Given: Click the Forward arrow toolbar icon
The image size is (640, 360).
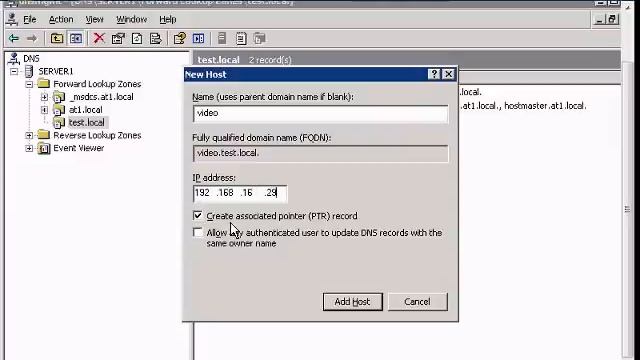Looking at the screenshot, I should tap(32, 38).
